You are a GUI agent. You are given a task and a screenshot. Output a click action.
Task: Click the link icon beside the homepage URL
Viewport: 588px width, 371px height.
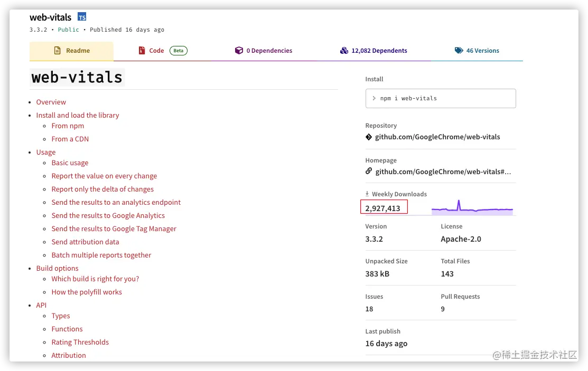[x=369, y=172]
